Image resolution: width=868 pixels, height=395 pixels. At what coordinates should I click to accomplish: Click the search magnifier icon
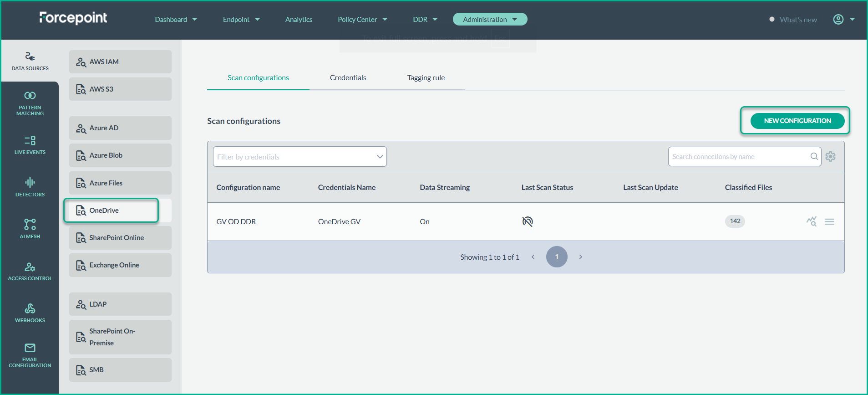(x=814, y=157)
